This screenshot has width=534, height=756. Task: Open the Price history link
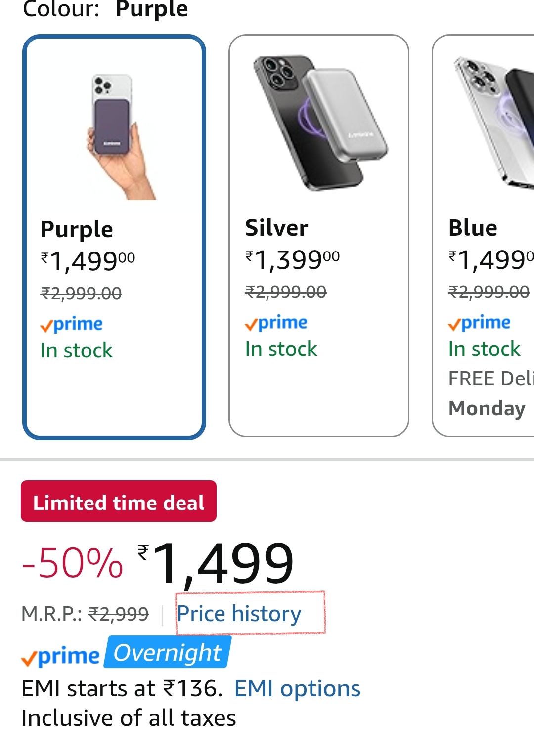[x=239, y=614]
